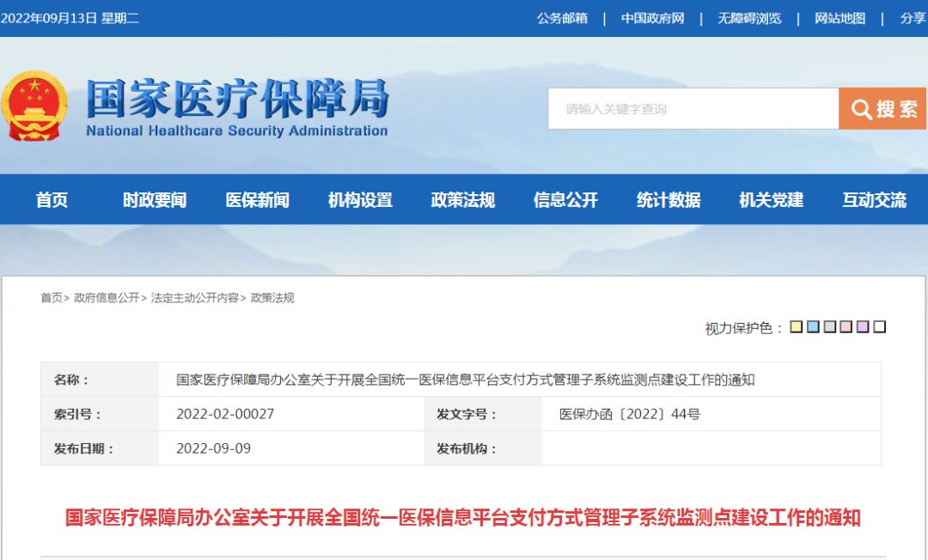Click the date 2022年09月13日 星期二
This screenshot has height=560, width=928.
pyautogui.click(x=70, y=18)
